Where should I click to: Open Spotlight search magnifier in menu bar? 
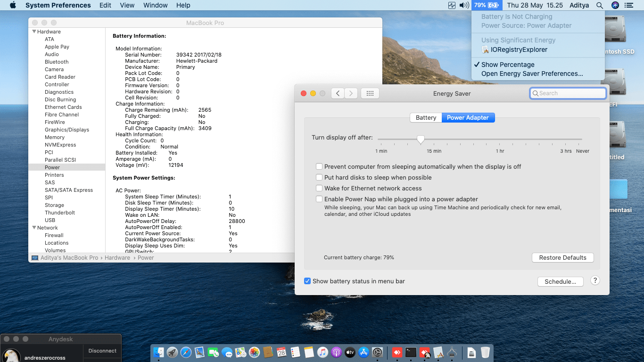click(600, 5)
